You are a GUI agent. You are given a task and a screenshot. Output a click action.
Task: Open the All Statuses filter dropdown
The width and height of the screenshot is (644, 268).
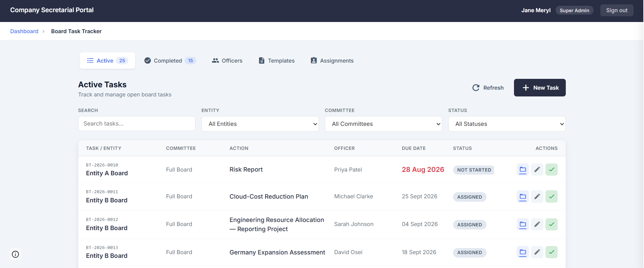[x=507, y=124]
